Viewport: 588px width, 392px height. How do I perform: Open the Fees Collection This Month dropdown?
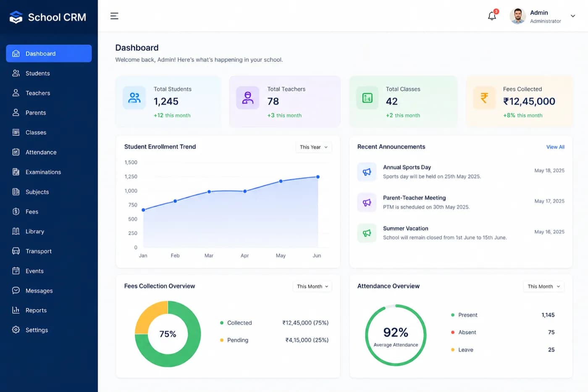[x=312, y=287]
